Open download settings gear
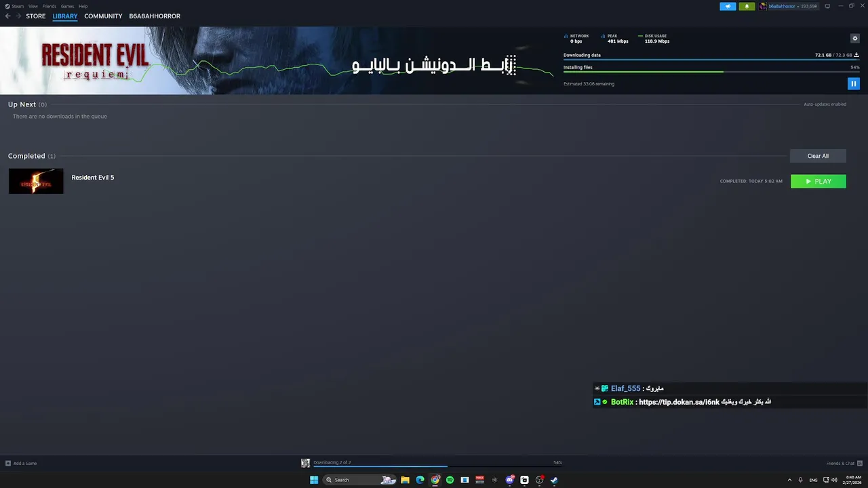 pyautogui.click(x=854, y=39)
